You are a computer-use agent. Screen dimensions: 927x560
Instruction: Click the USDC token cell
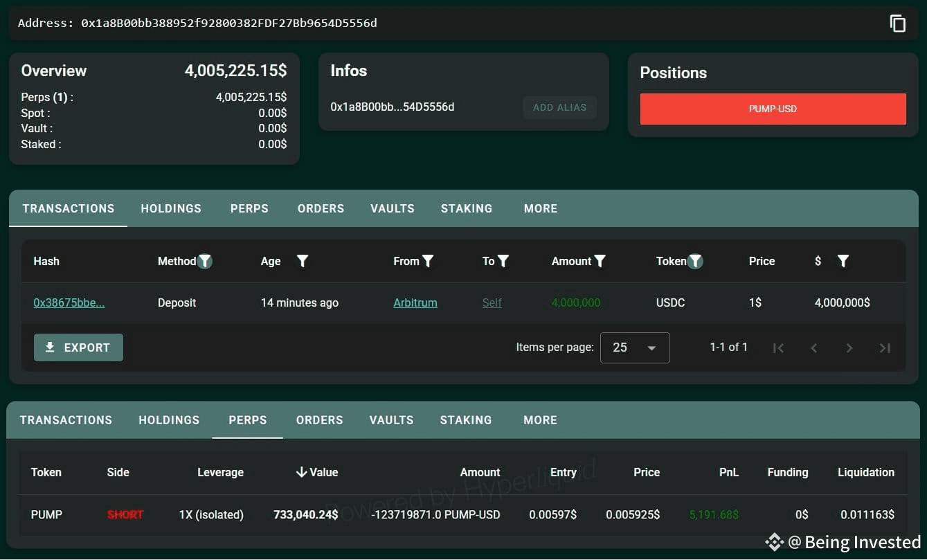[671, 302]
